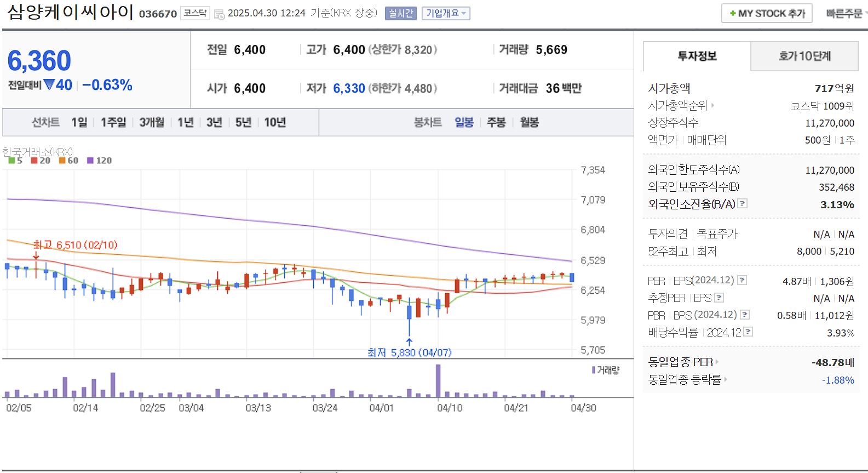
Task: Click the 실시간 button
Action: click(401, 13)
